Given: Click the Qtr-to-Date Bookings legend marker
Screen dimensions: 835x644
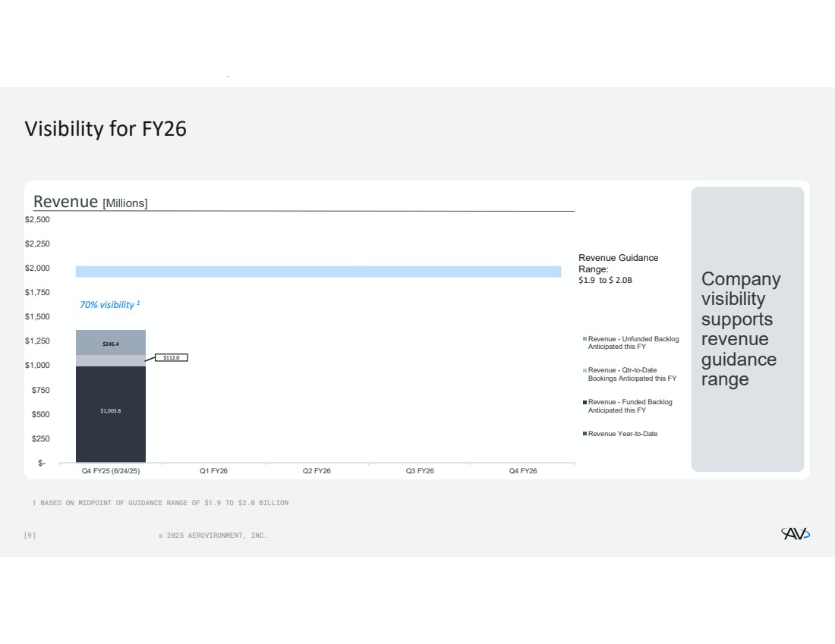Looking at the screenshot, I should tap(584, 370).
